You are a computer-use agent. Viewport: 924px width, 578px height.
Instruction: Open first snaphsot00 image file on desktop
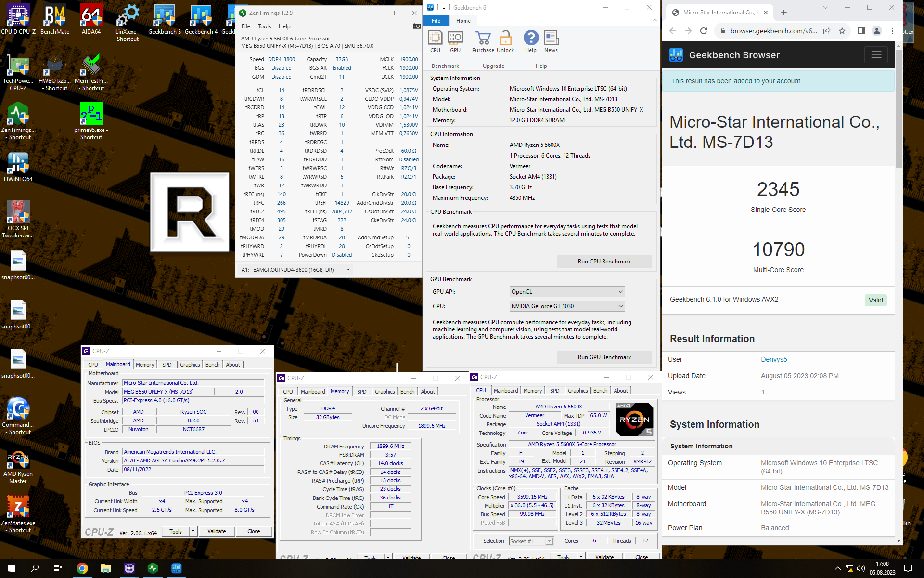point(18,265)
